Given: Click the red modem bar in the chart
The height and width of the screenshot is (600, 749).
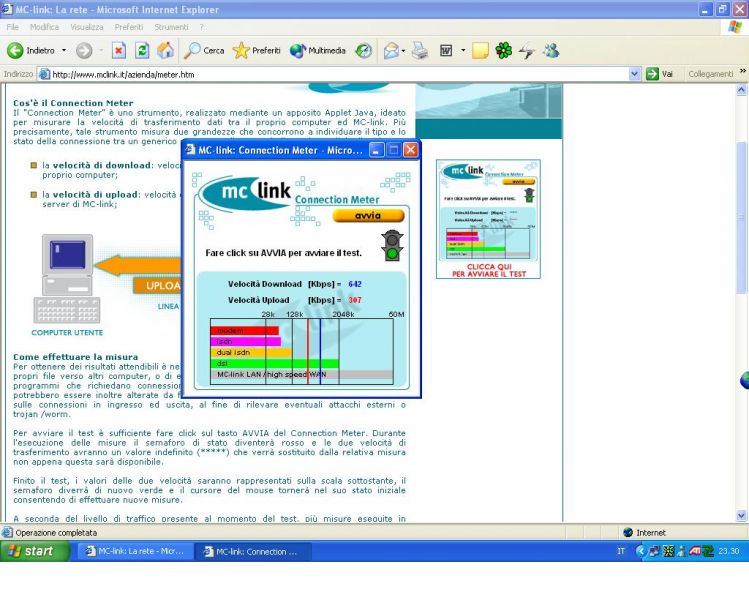Looking at the screenshot, I should click(245, 331).
